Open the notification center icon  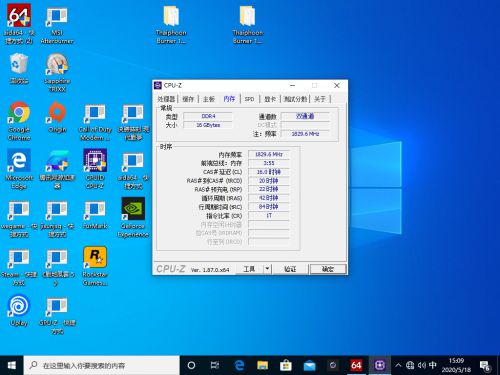(x=485, y=366)
